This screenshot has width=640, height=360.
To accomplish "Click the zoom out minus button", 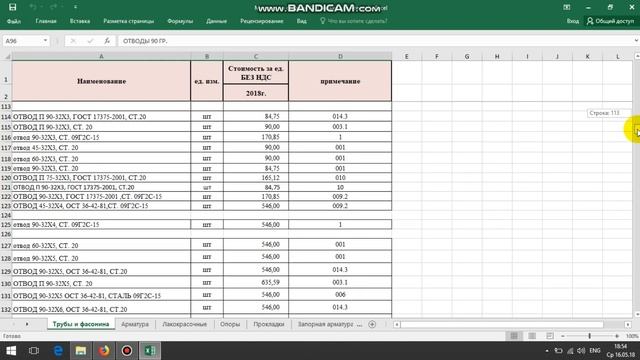I will (x=563, y=336).
